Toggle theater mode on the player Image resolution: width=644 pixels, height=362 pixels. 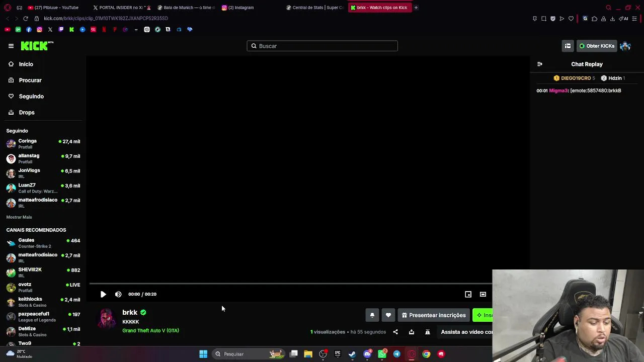tap(483, 294)
